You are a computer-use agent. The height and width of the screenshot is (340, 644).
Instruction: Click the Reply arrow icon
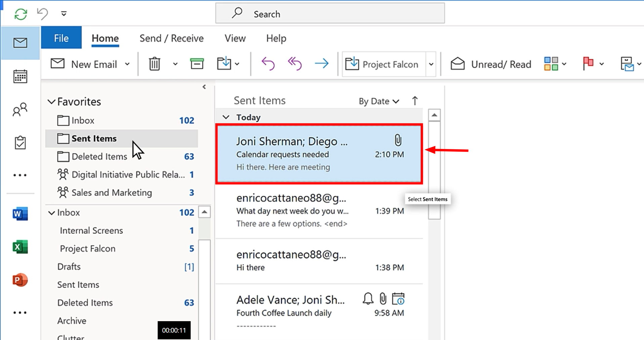[x=268, y=64]
